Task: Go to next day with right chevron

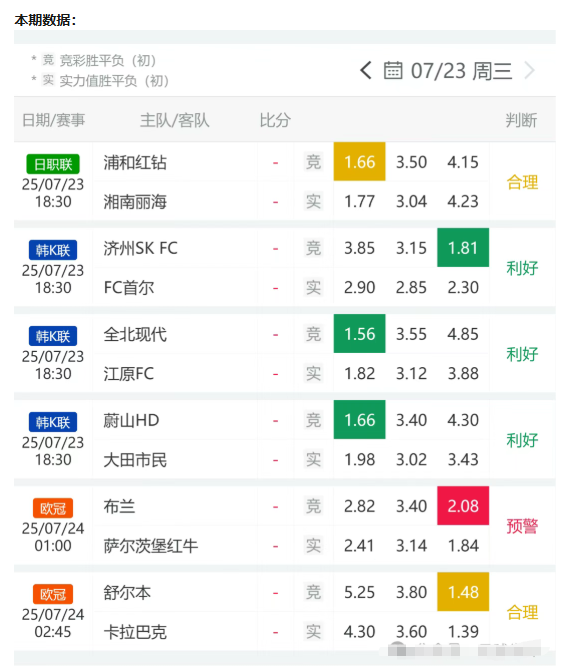Action: click(529, 71)
